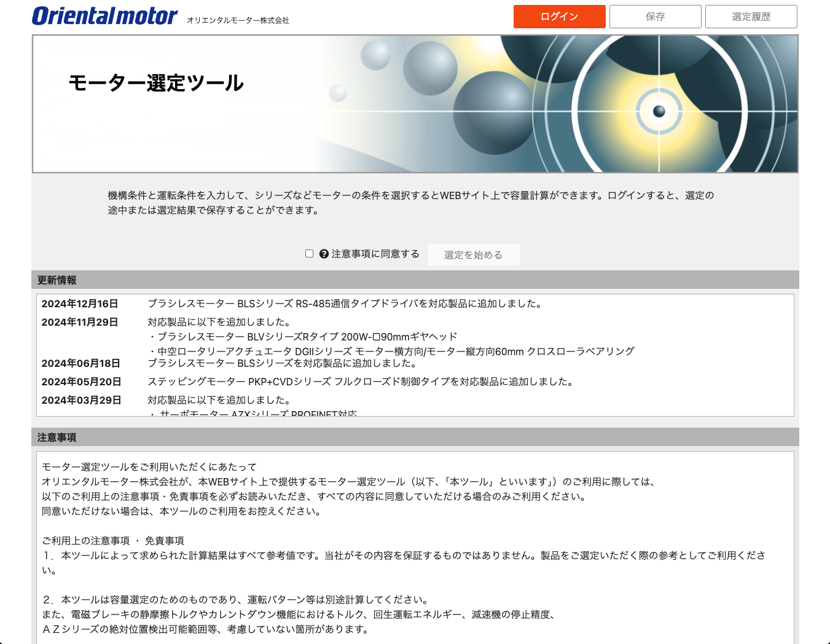Click the Oriental motor logo
The width and height of the screenshot is (830, 644).
(x=104, y=16)
